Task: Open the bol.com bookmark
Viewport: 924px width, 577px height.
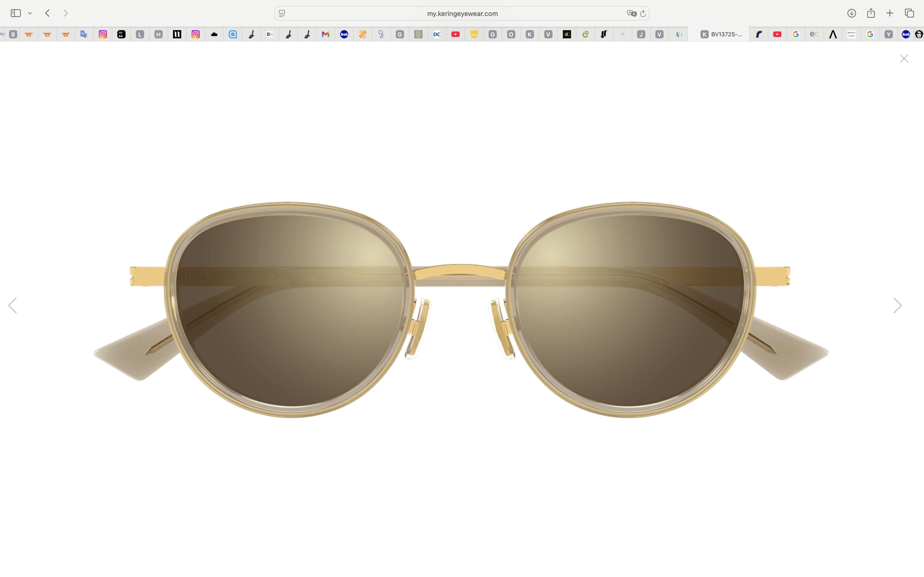Action: (x=344, y=34)
